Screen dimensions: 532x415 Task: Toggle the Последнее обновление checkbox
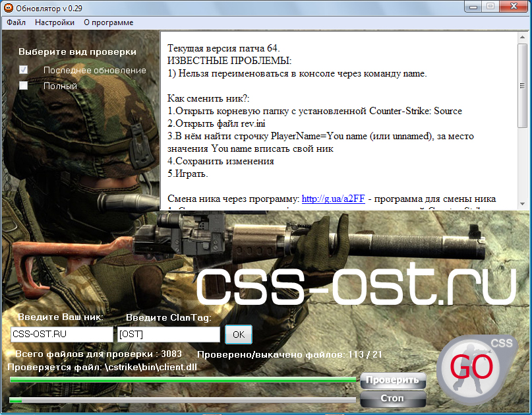click(x=24, y=70)
